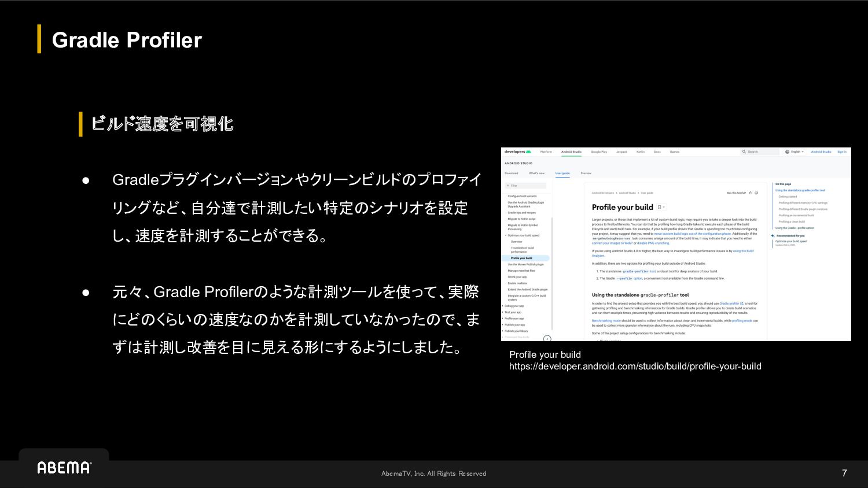This screenshot has width=868, height=488.
Task: Click the Android Developers breadcrumb link
Action: pyautogui.click(x=603, y=193)
